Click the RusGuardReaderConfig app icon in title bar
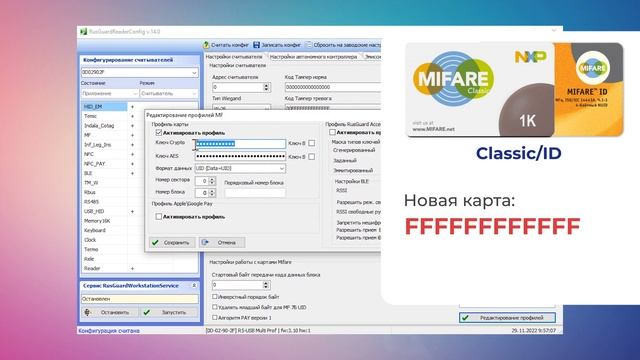Viewport: 640px width, 360px height. coord(84,31)
